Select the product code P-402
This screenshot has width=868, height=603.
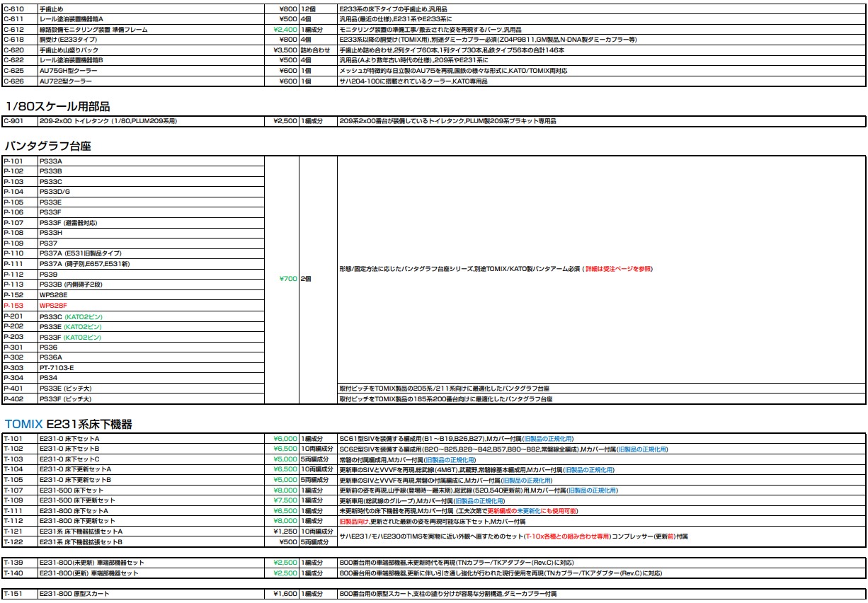pyautogui.click(x=13, y=399)
